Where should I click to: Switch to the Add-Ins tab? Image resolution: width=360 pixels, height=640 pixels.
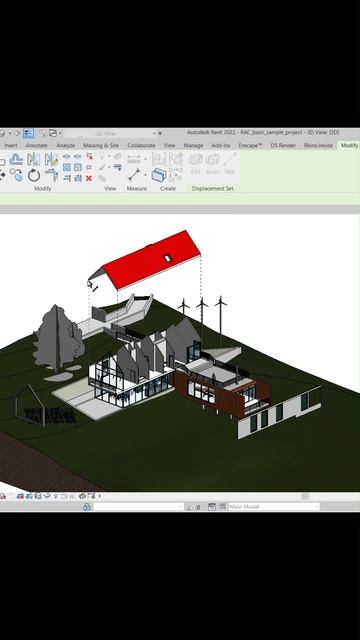pos(221,145)
